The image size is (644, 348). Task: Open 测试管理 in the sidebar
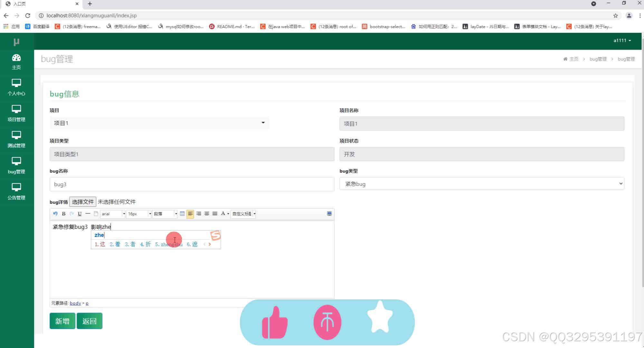(x=16, y=140)
